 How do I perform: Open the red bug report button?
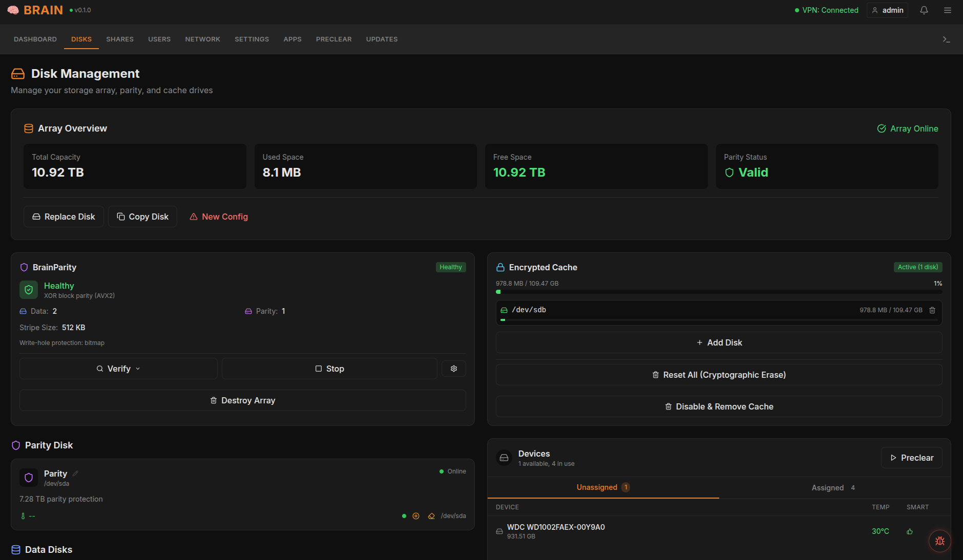click(x=939, y=541)
